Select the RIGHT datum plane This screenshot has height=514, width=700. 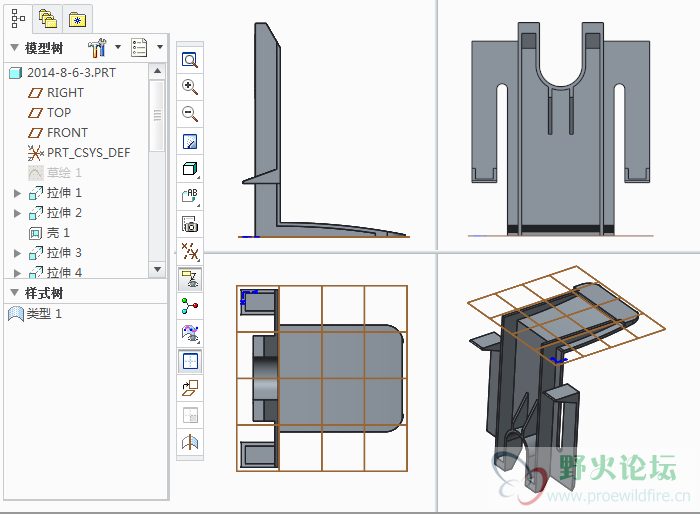[65, 92]
